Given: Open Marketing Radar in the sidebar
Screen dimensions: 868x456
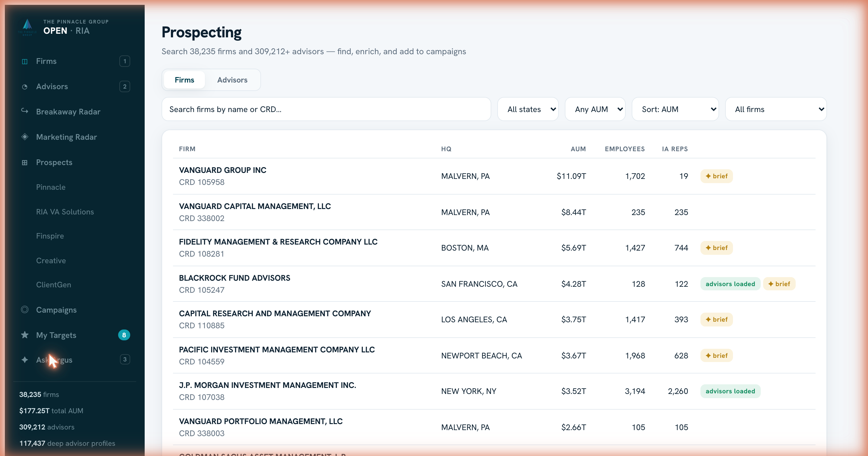Looking at the screenshot, I should (75, 137).
